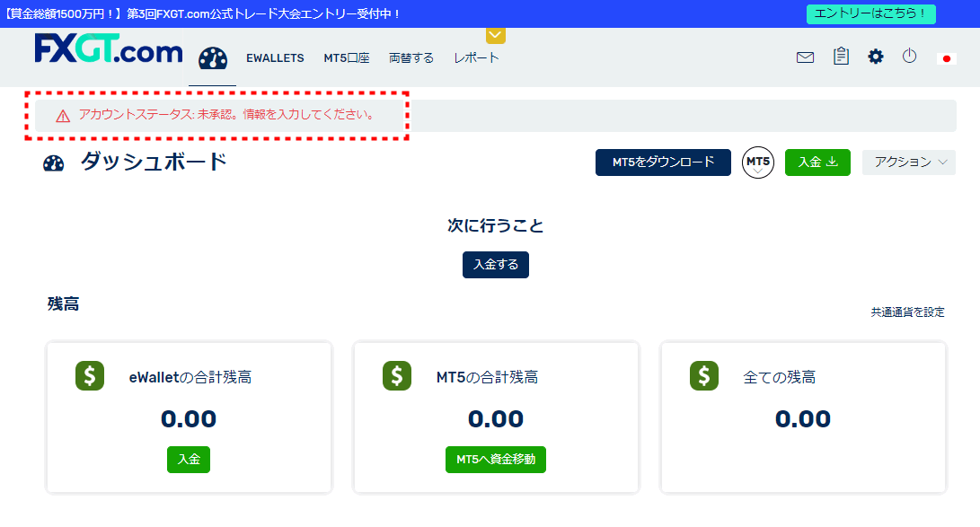Open the EWALLETS menu
The width and height of the screenshot is (980, 527).
coord(275,58)
